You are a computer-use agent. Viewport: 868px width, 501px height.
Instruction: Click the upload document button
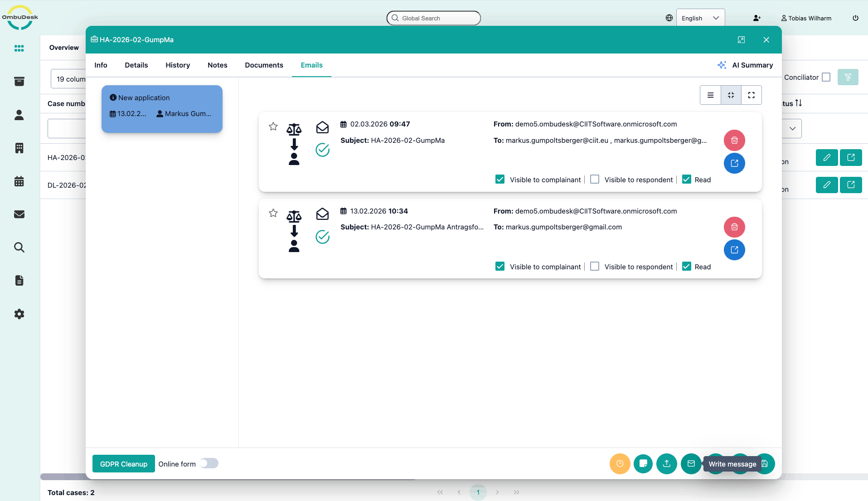click(666, 464)
